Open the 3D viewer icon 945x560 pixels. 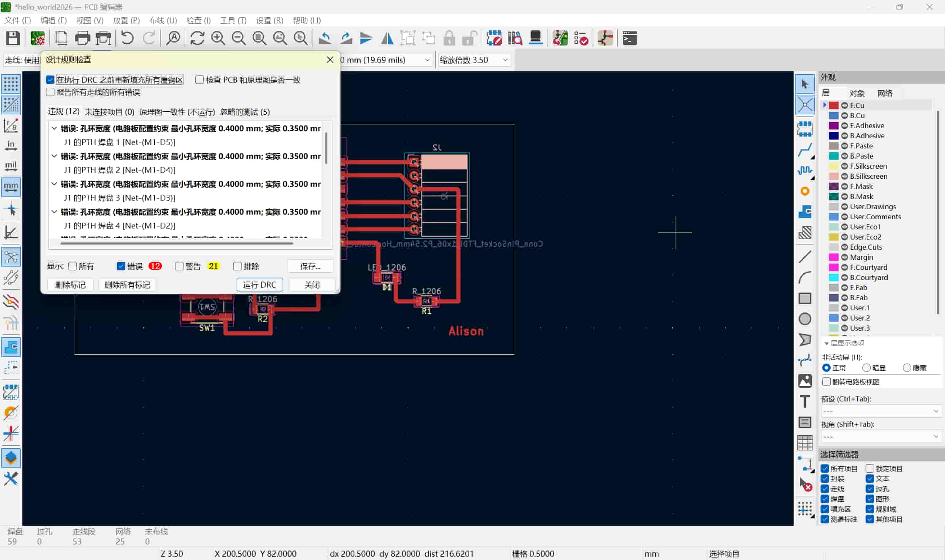535,38
